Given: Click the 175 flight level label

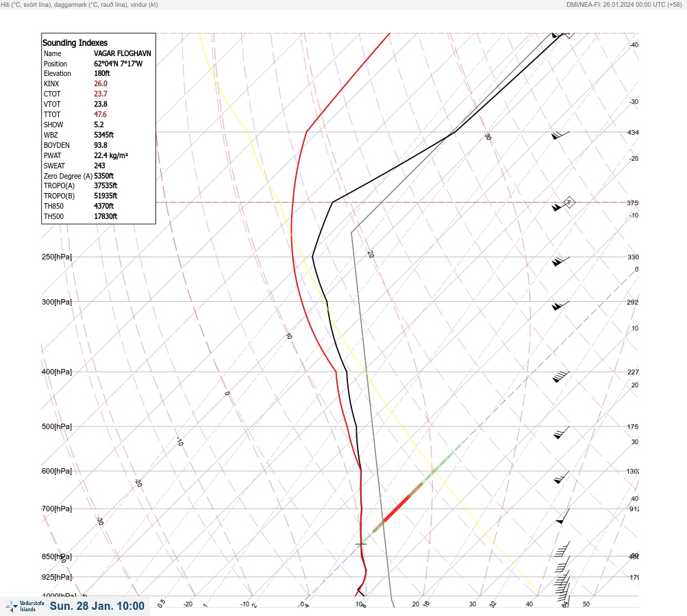Looking at the screenshot, I should tap(633, 427).
